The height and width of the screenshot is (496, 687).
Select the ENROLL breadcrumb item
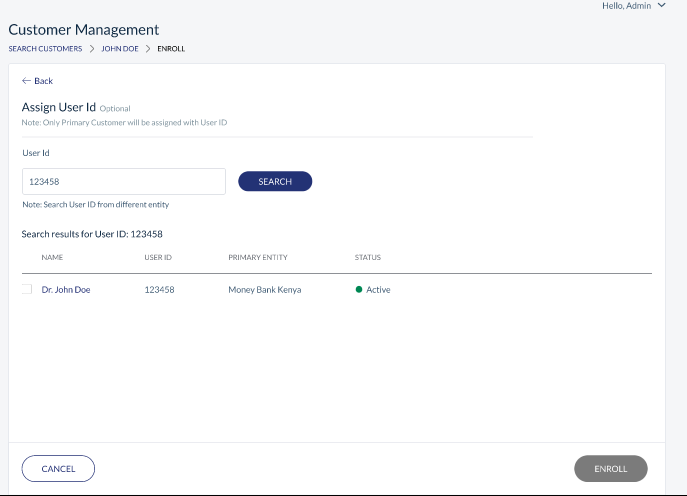[x=171, y=49]
